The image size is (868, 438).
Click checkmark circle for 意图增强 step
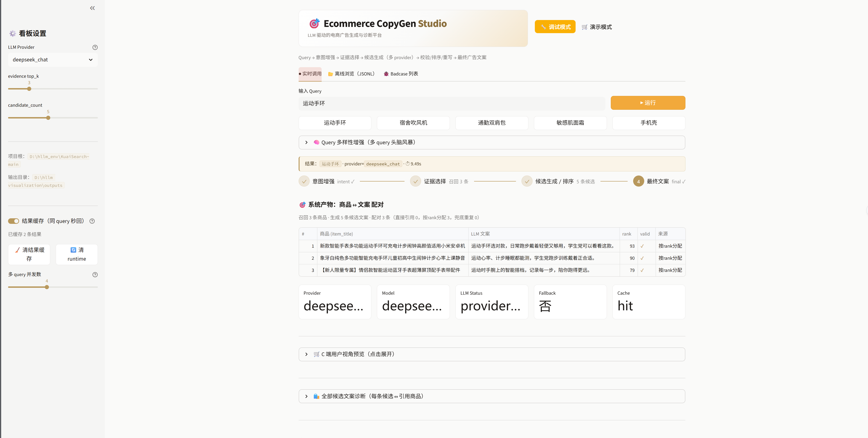(304, 182)
